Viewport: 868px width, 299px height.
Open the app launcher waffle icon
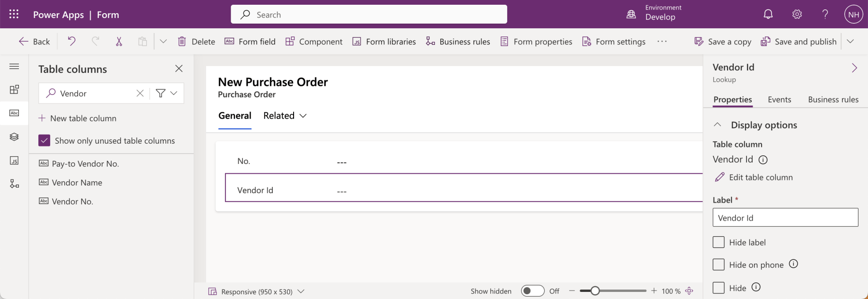pyautogui.click(x=14, y=14)
